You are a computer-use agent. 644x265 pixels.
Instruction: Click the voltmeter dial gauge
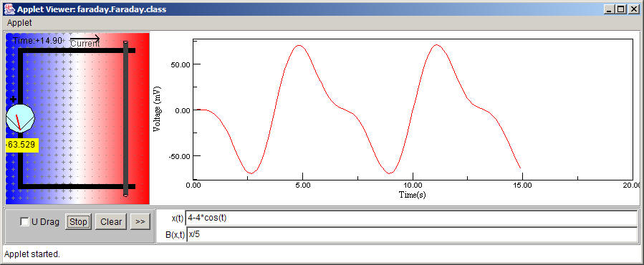(x=20, y=118)
